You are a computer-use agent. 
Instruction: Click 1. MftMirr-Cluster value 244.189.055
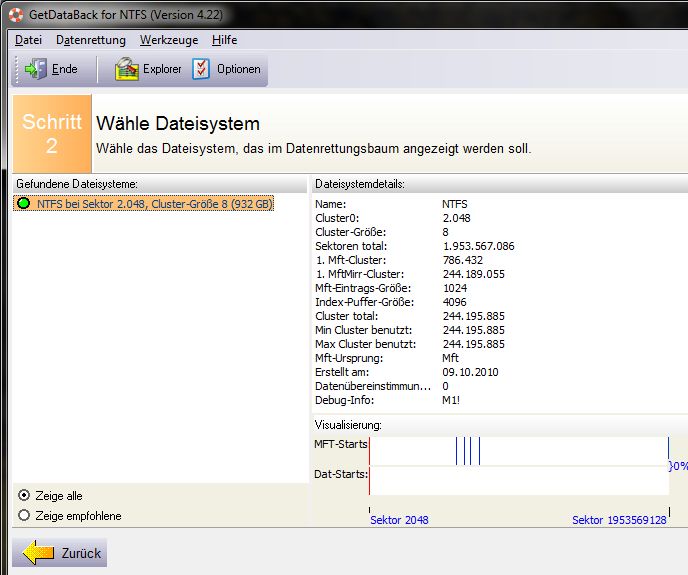(473, 274)
